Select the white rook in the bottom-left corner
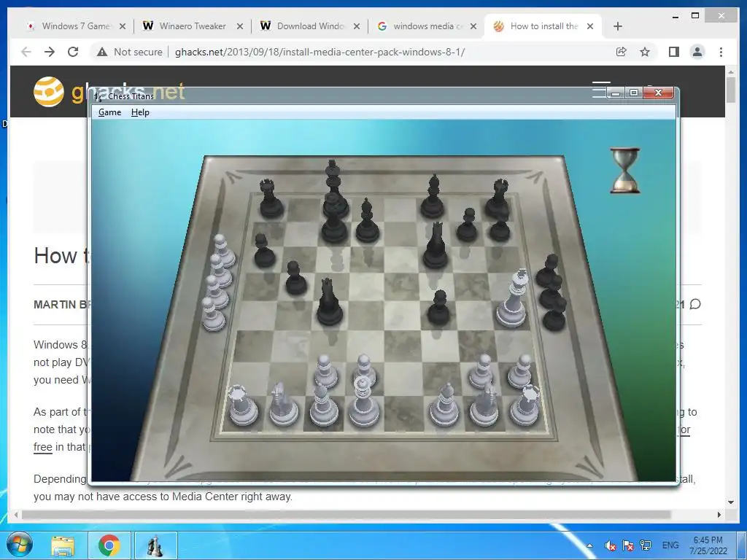Viewport: 747px width, 560px height. click(243, 405)
